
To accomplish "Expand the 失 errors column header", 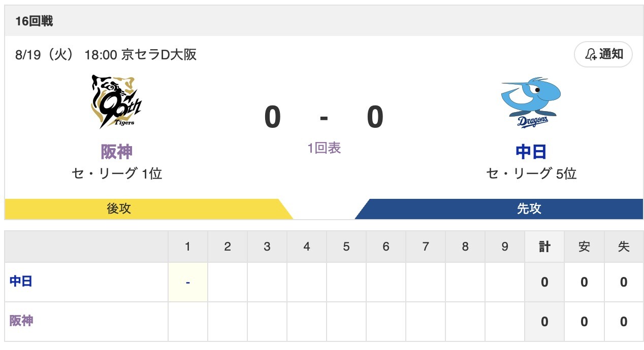I will coord(623,247).
